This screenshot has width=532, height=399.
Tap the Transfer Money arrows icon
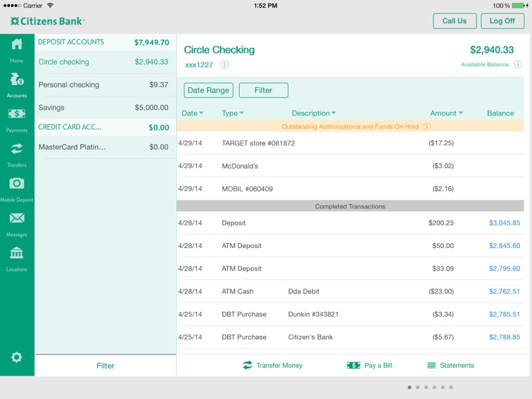tap(248, 365)
